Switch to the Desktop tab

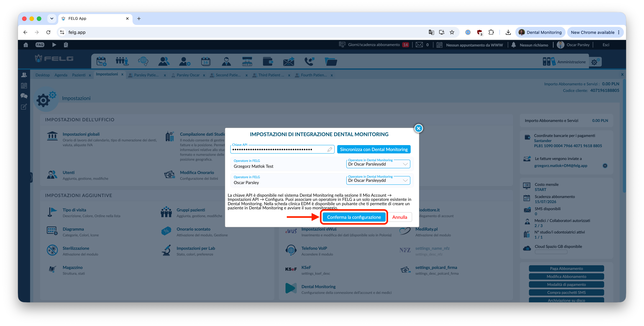[x=43, y=75]
